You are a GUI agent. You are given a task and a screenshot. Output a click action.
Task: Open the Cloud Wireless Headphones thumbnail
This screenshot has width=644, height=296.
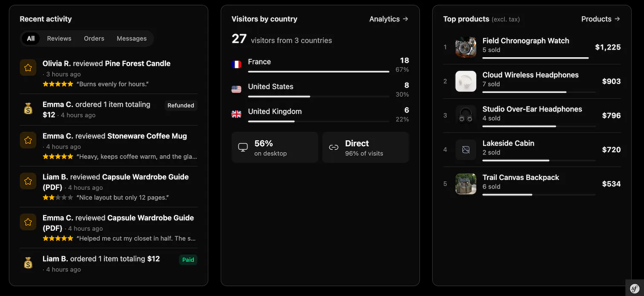(466, 81)
